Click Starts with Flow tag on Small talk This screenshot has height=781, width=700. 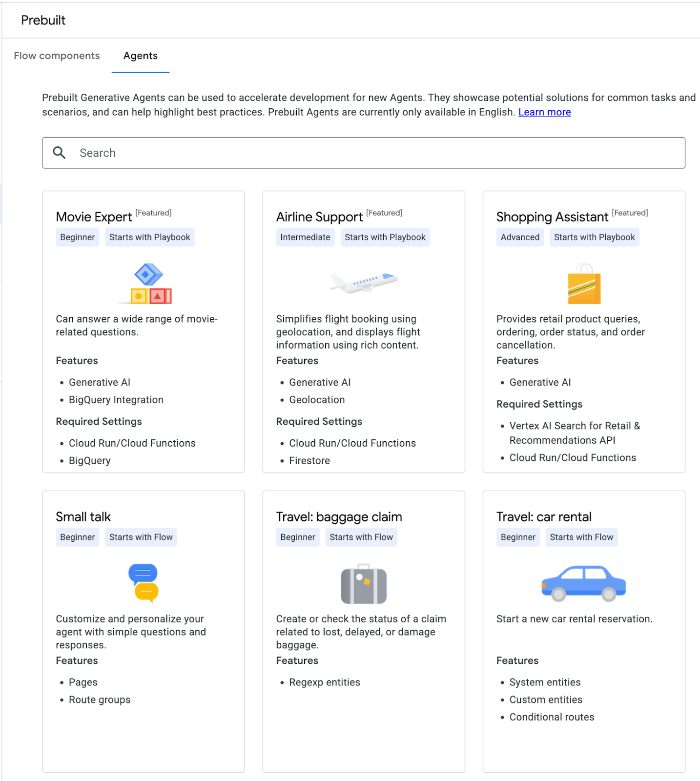click(141, 537)
